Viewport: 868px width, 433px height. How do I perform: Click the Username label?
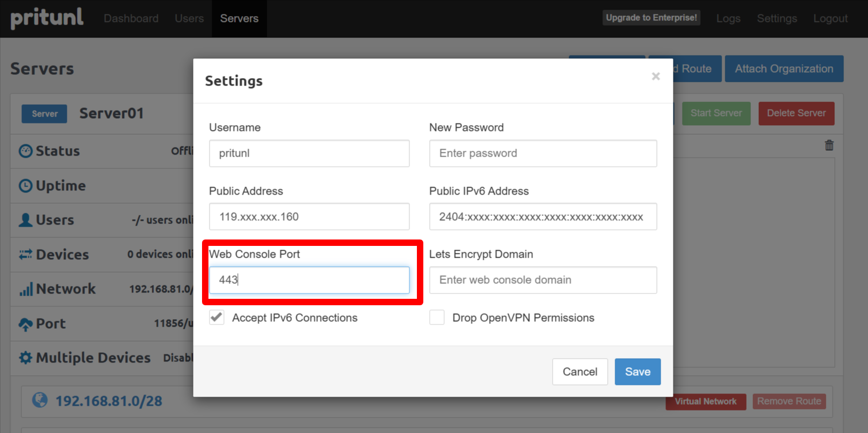[235, 127]
